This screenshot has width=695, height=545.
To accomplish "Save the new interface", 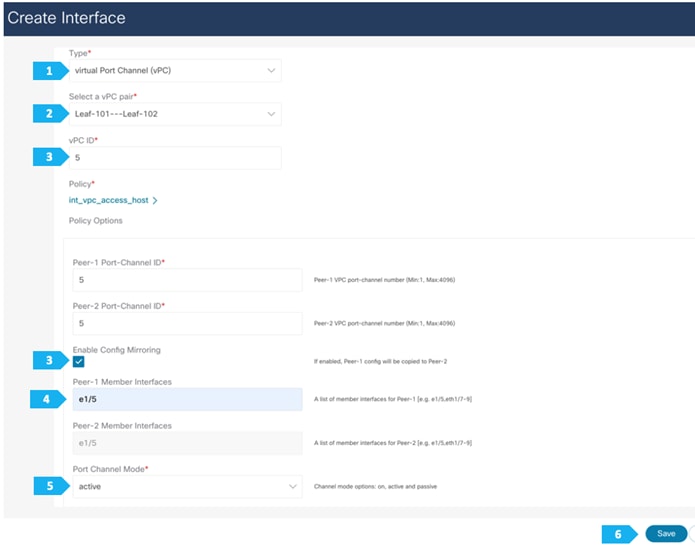I will click(666, 533).
